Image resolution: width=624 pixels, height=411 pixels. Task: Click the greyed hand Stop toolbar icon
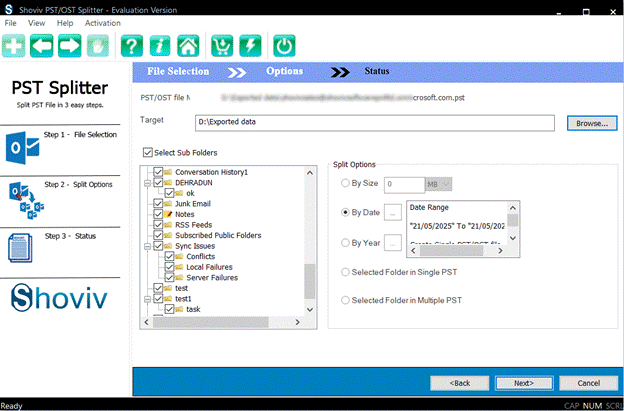coord(98,46)
